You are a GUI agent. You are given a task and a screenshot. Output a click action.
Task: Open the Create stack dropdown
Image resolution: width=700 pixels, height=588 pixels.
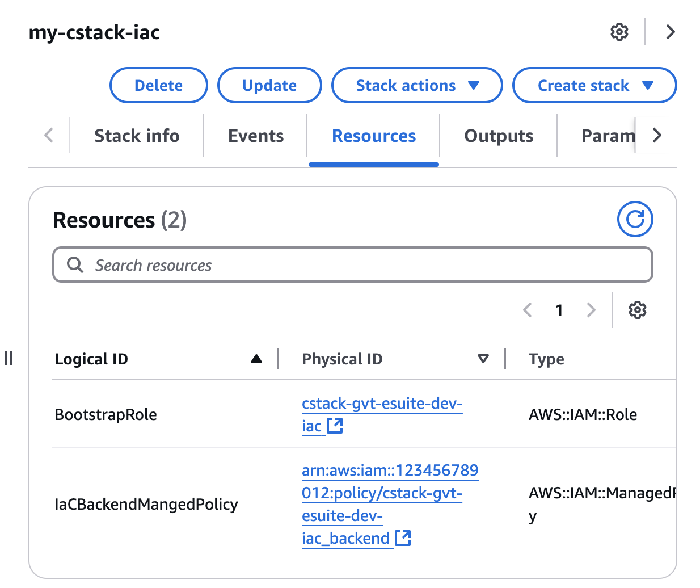594,85
